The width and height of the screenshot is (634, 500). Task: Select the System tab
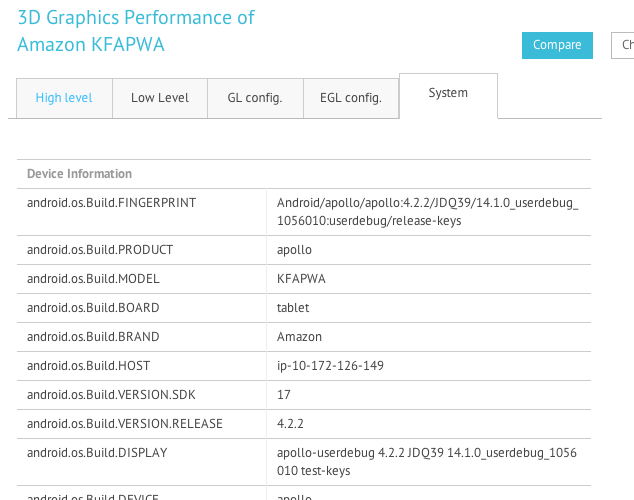tap(448, 93)
